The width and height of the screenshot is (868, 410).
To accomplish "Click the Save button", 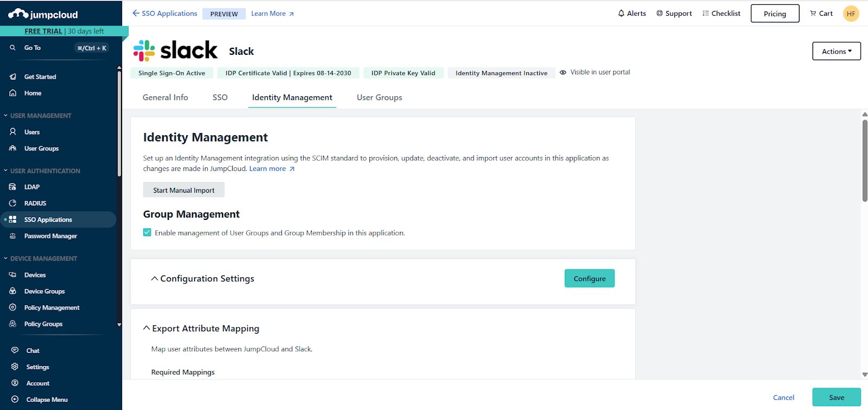I will tap(837, 398).
